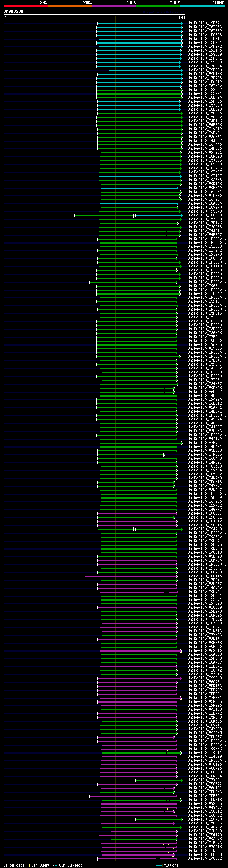
Task: Click the cyan ~100% identity legend bar
Action: coord(202,6)
